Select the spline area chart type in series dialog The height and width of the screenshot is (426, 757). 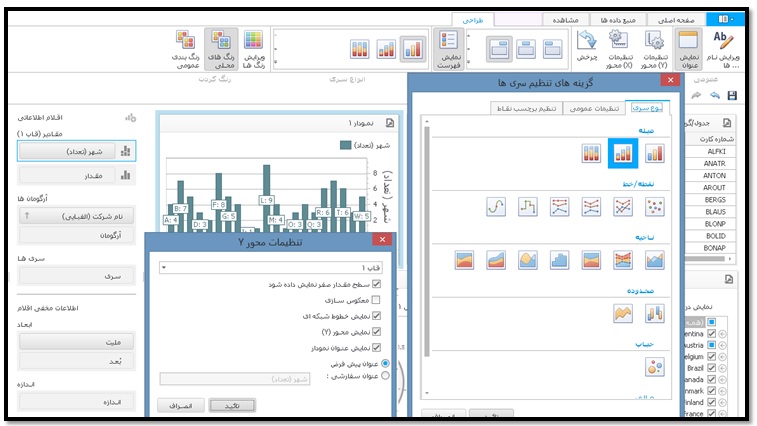(528, 260)
